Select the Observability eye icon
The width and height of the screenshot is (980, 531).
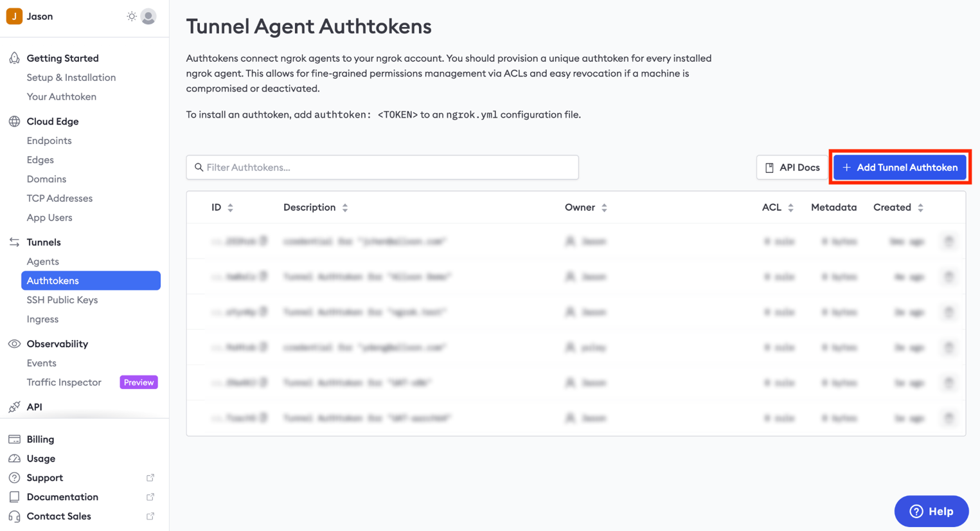click(13, 343)
